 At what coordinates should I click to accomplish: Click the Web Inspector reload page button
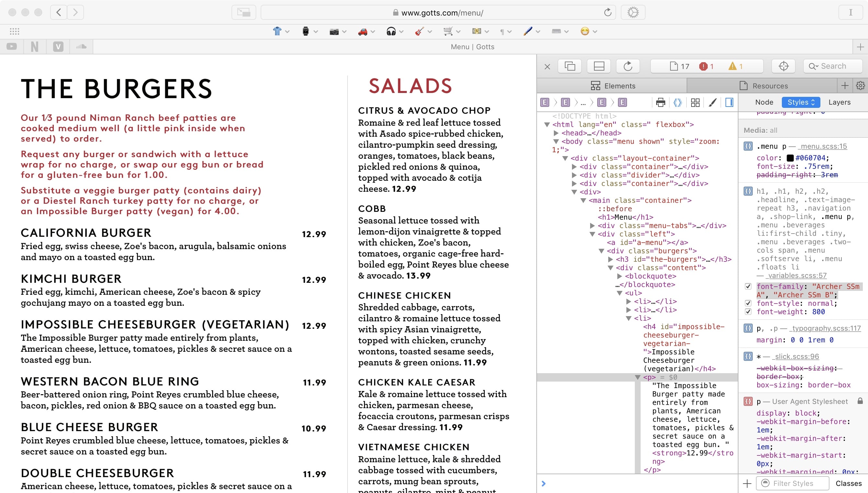(628, 66)
